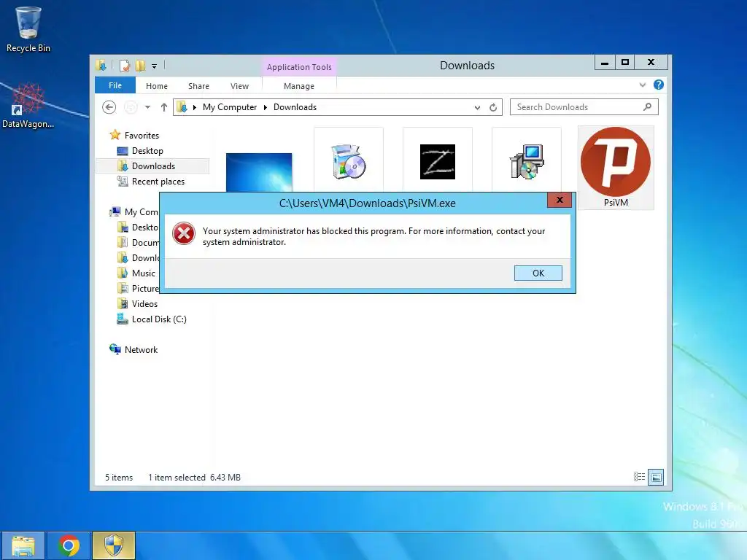Open the Recycle Bin desktop icon
The width and height of the screenshot is (747, 560).
[x=28, y=29]
